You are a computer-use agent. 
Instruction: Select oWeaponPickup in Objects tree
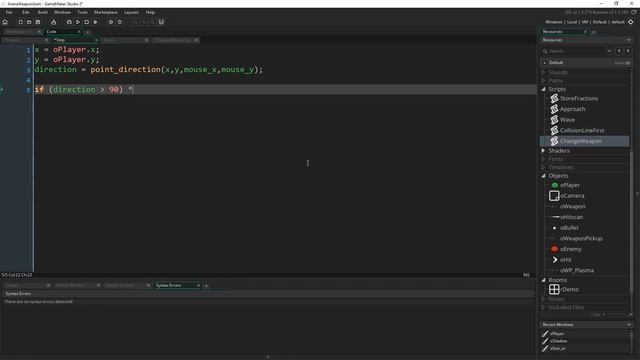[x=581, y=238]
